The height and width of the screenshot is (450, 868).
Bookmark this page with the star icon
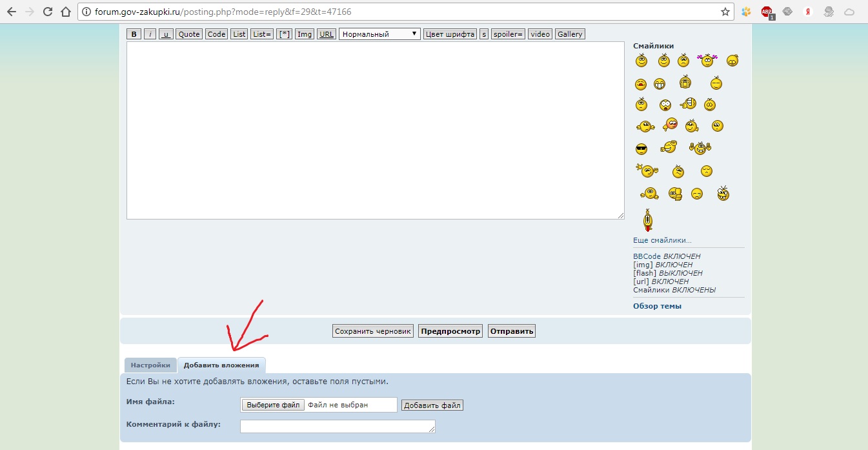click(725, 12)
